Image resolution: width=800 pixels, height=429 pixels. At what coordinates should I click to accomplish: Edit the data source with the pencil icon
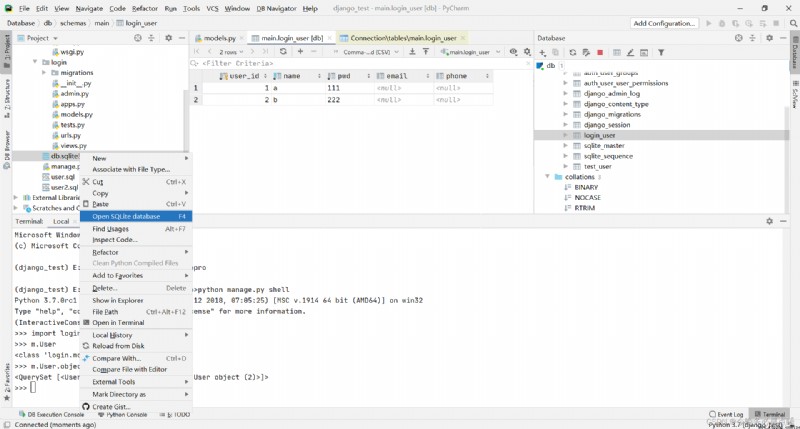[630, 53]
